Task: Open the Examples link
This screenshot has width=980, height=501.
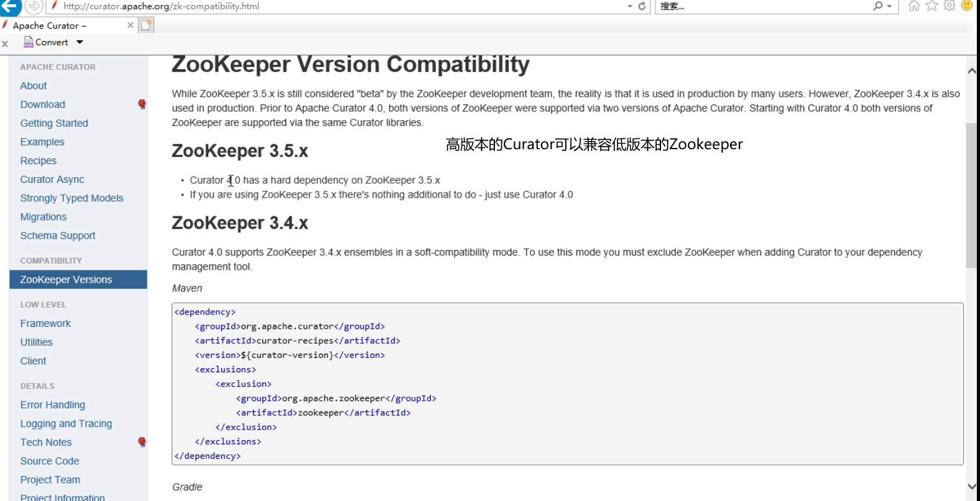Action: 42,142
